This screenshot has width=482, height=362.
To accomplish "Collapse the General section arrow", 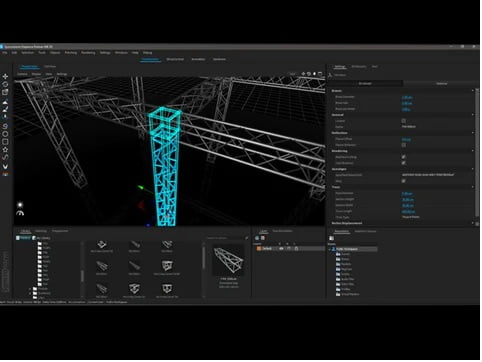I will pyautogui.click(x=473, y=115).
